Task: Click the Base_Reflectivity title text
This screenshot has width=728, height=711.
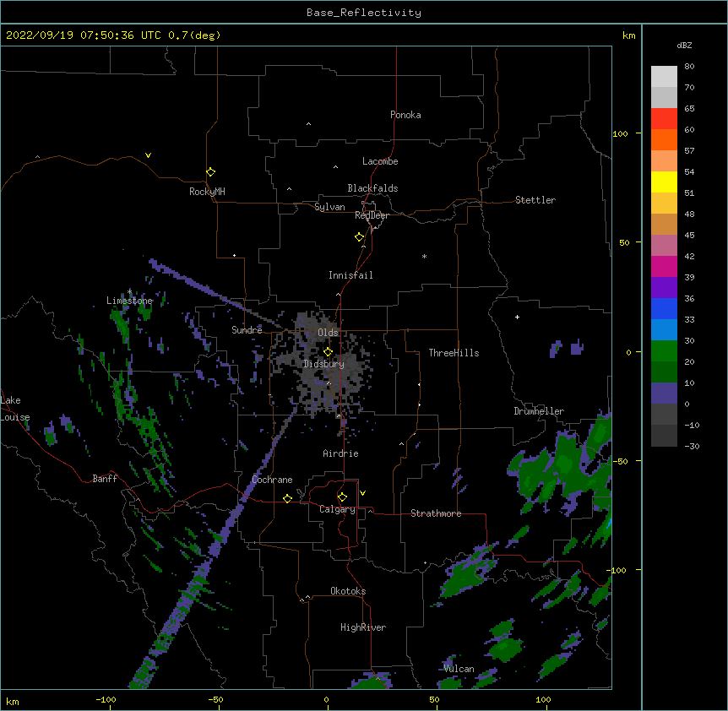Action: (x=364, y=13)
